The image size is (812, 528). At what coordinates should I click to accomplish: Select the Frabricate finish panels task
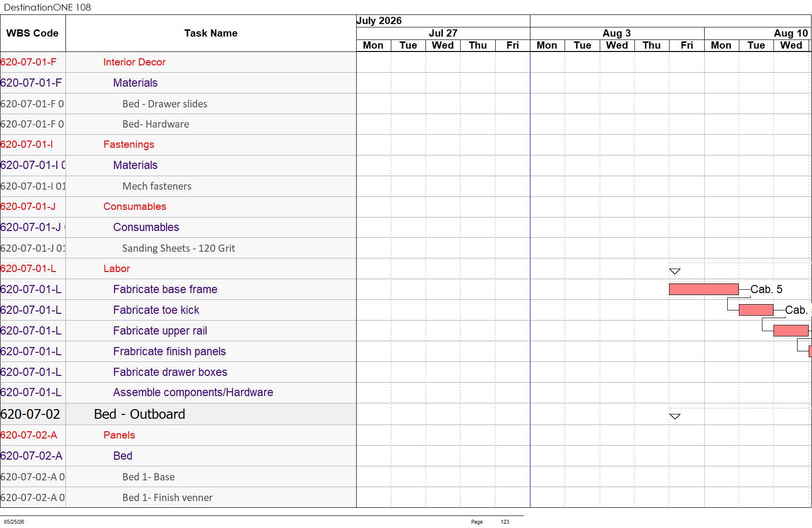coord(169,351)
